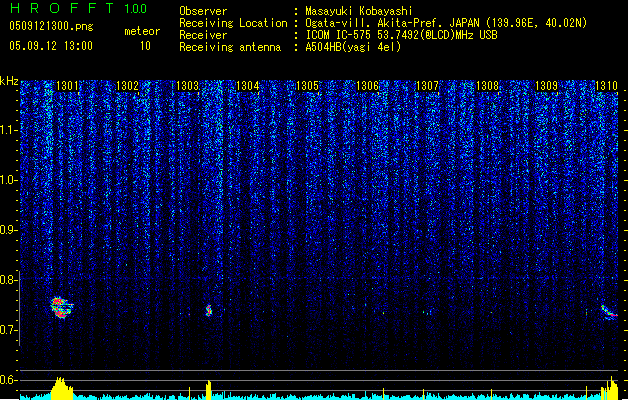629x400 pixels.
Task: Click the 0.8 kHz axis label
Action: 8,280
